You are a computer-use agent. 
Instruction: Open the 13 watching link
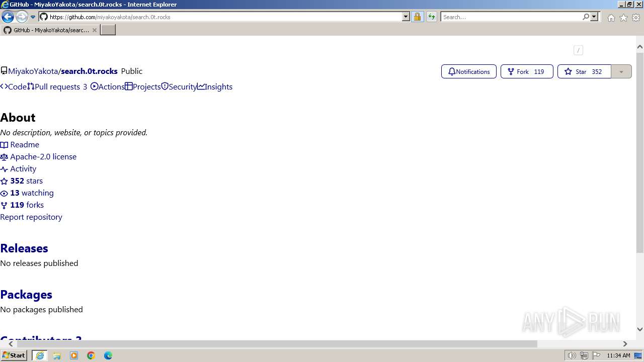27,193
